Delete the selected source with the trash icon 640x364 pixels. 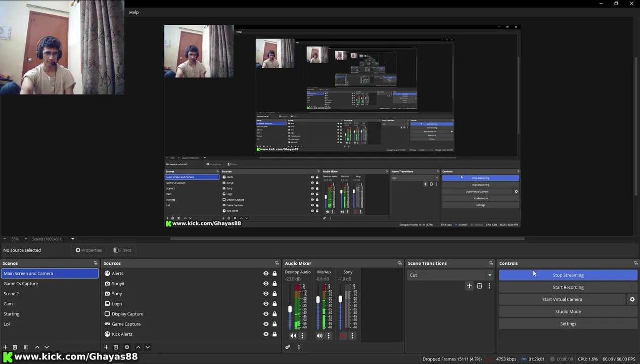(x=116, y=347)
